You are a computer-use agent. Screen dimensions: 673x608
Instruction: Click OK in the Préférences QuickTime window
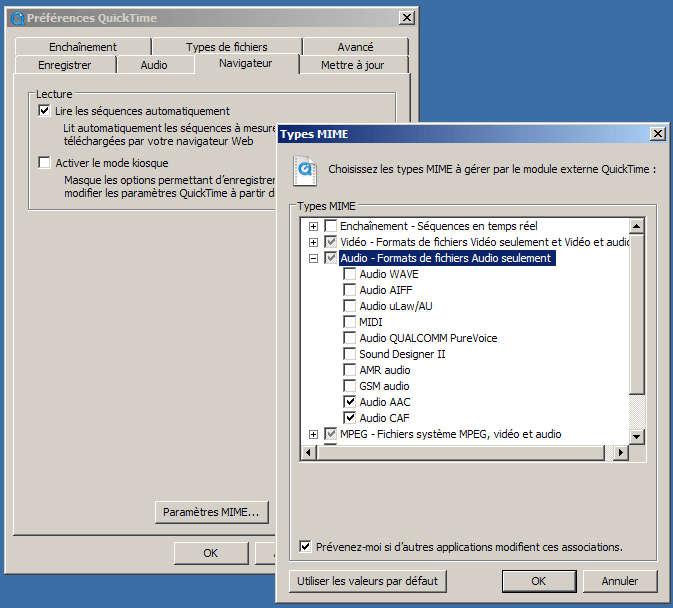(211, 553)
